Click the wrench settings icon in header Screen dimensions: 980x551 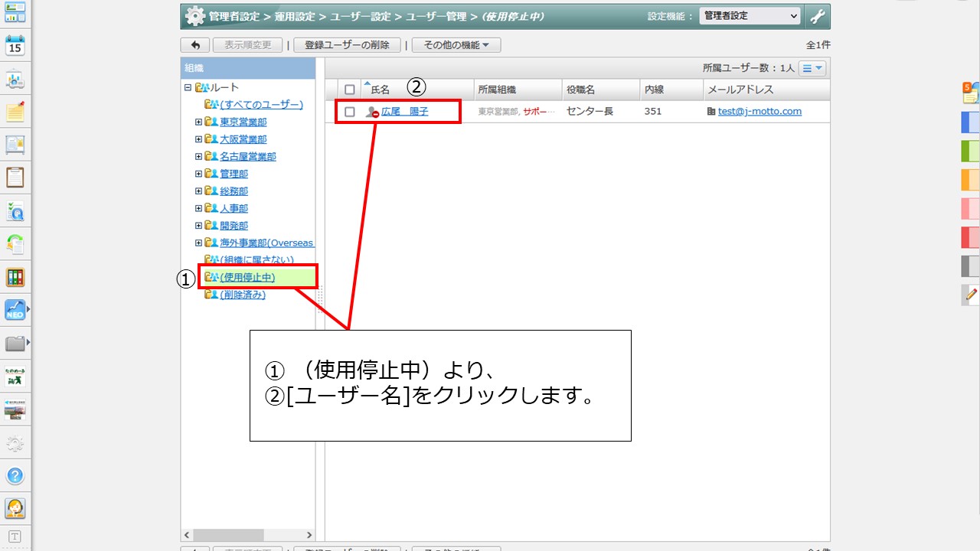[x=817, y=16]
